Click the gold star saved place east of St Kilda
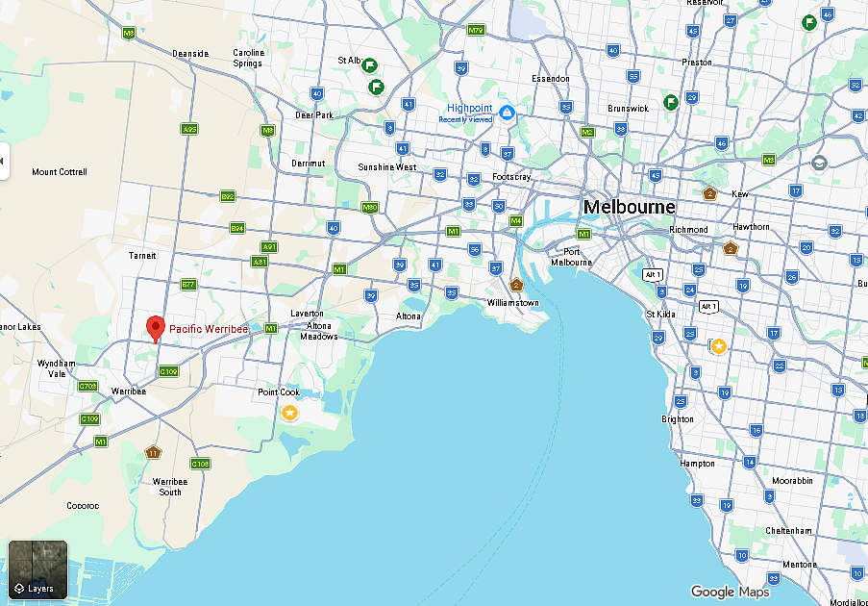The height and width of the screenshot is (606, 868). coord(719,346)
